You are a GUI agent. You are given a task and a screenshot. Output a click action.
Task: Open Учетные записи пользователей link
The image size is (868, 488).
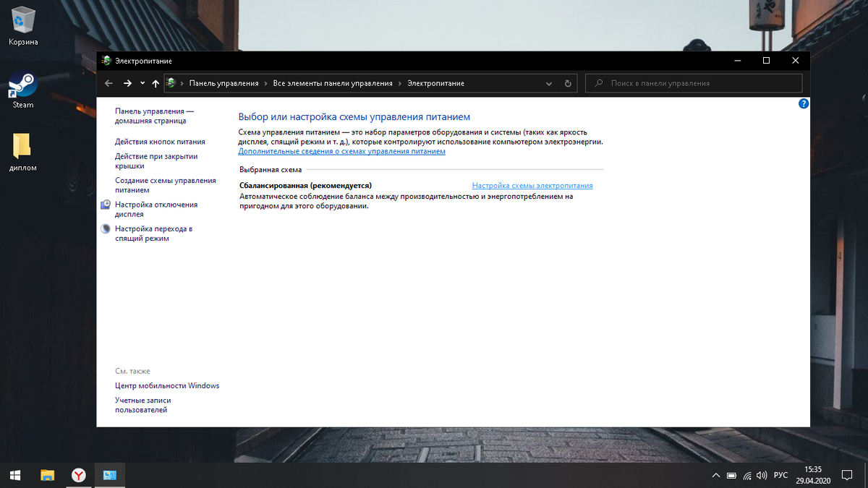tap(143, 405)
